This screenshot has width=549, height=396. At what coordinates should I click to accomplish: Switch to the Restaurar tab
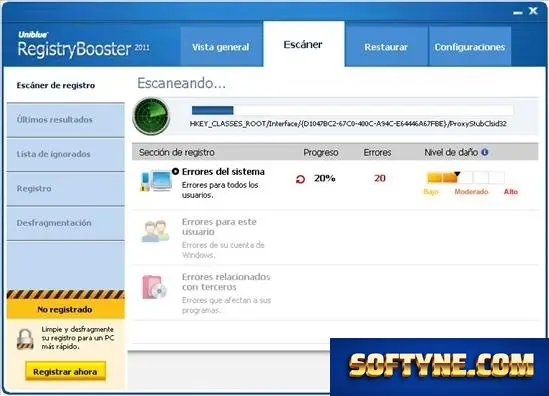[x=386, y=47]
